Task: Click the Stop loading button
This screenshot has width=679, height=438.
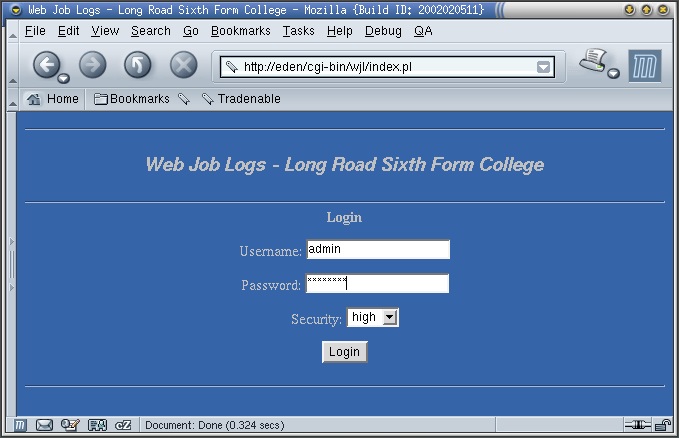Action: (x=184, y=65)
